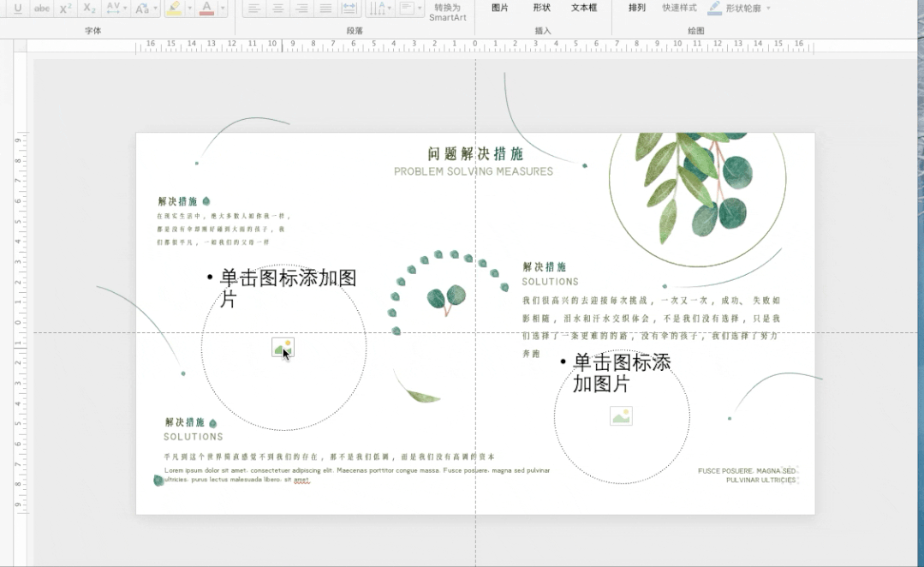Insert a picture via 图片 command

(x=499, y=9)
